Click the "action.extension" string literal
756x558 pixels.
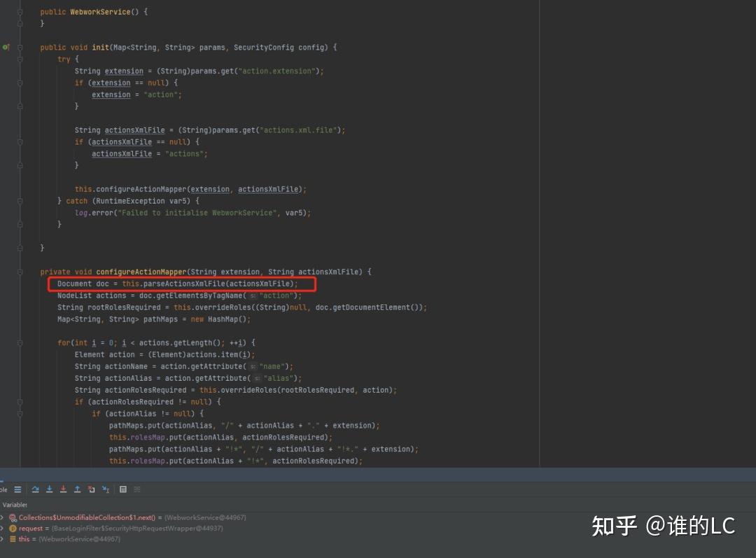(x=277, y=71)
